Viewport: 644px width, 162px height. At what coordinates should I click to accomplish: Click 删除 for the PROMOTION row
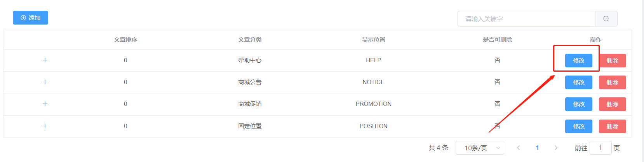click(x=613, y=104)
